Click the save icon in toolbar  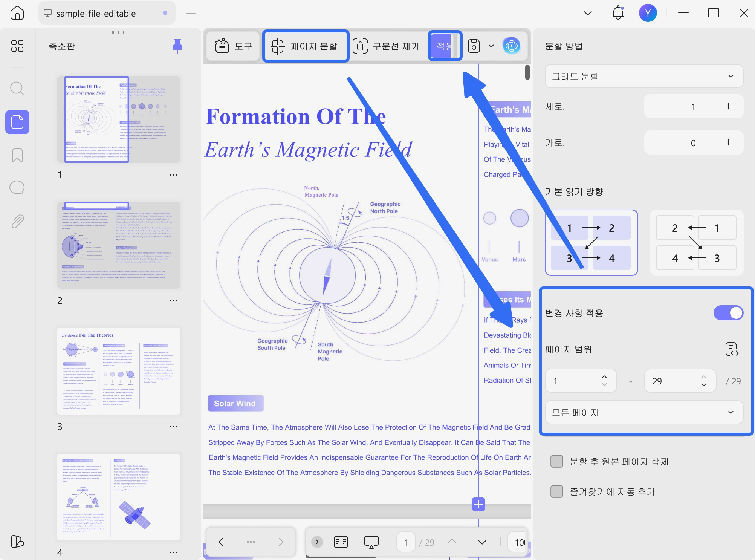coord(474,46)
